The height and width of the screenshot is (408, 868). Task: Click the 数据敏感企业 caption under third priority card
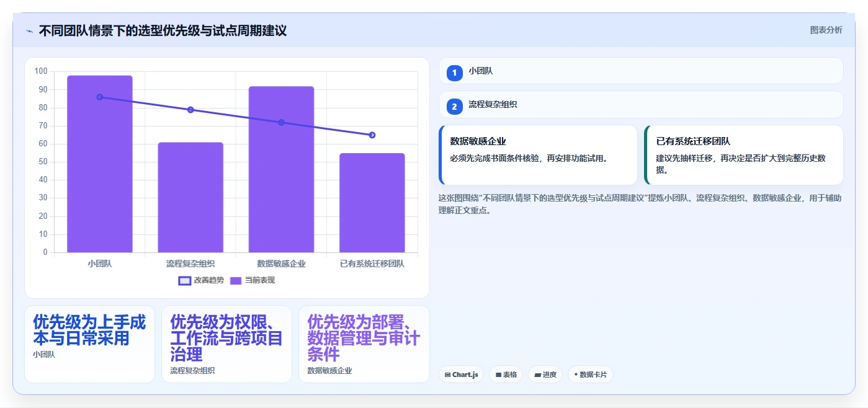click(329, 371)
